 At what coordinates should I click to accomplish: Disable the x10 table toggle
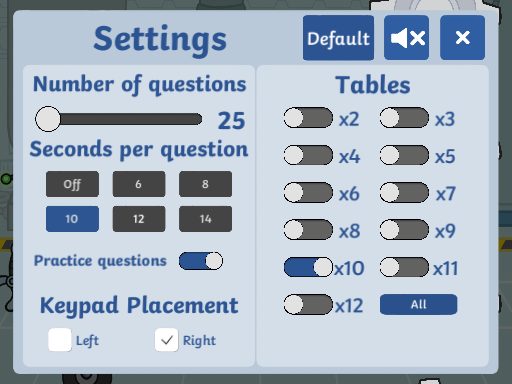point(308,267)
